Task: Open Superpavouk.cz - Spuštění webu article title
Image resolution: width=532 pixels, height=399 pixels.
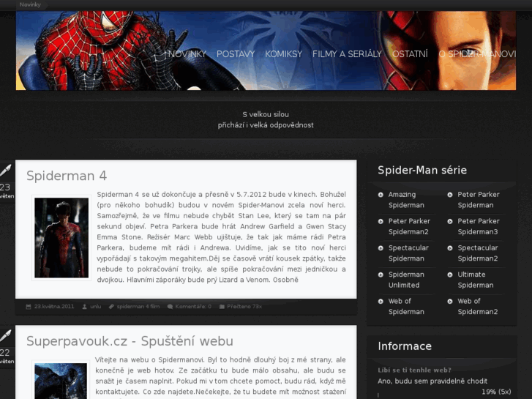Action: coord(130,341)
